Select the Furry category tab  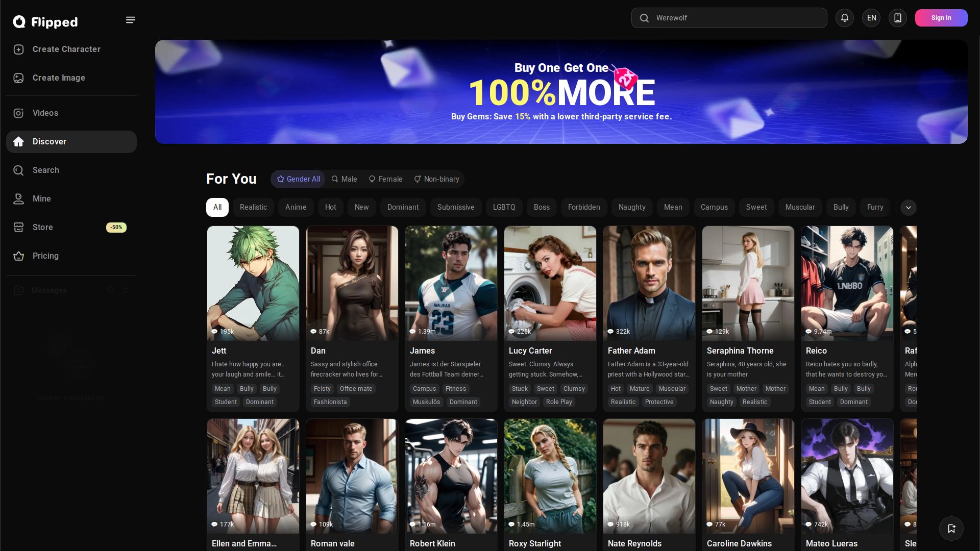tap(875, 208)
